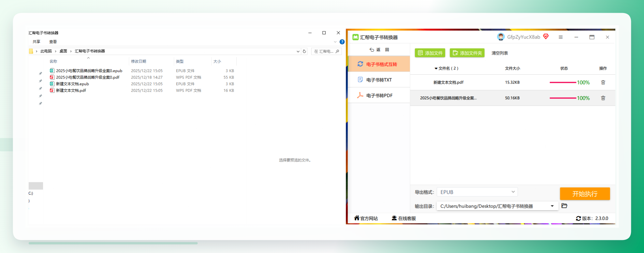Click the 状态 column header in the converter
644x253 pixels.
[x=564, y=68]
